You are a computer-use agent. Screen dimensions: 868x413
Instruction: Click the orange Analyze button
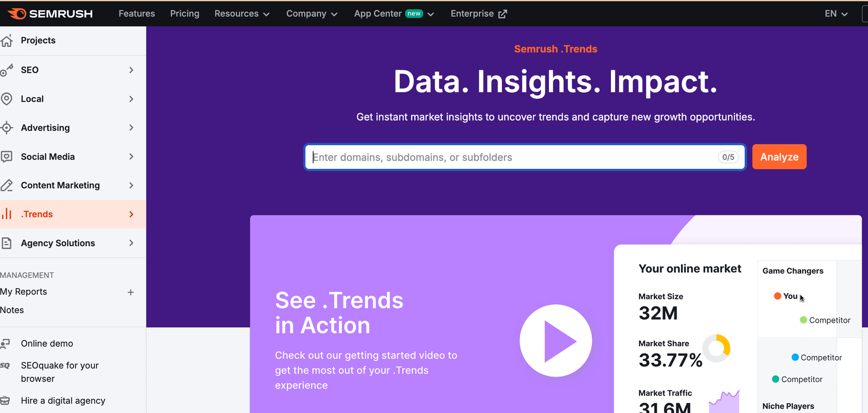(x=779, y=157)
